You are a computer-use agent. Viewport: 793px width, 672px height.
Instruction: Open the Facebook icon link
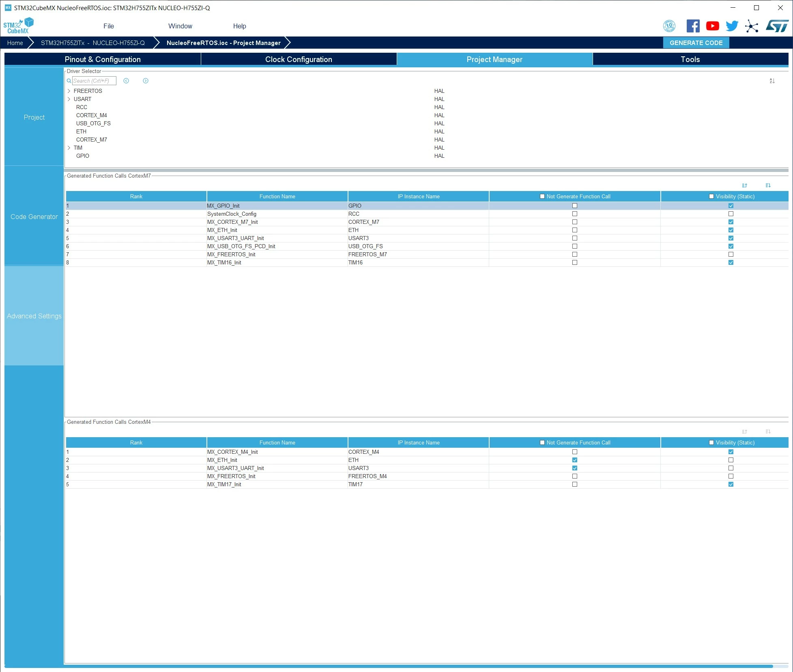tap(693, 26)
